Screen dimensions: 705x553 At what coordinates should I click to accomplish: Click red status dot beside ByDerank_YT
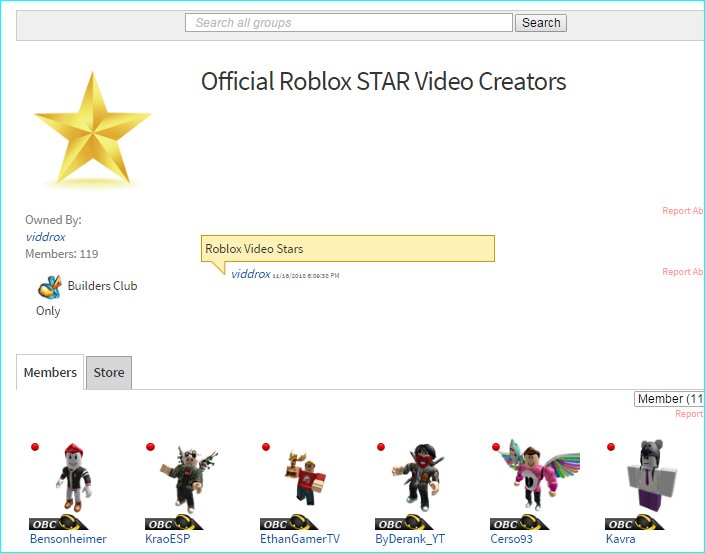tap(381, 447)
